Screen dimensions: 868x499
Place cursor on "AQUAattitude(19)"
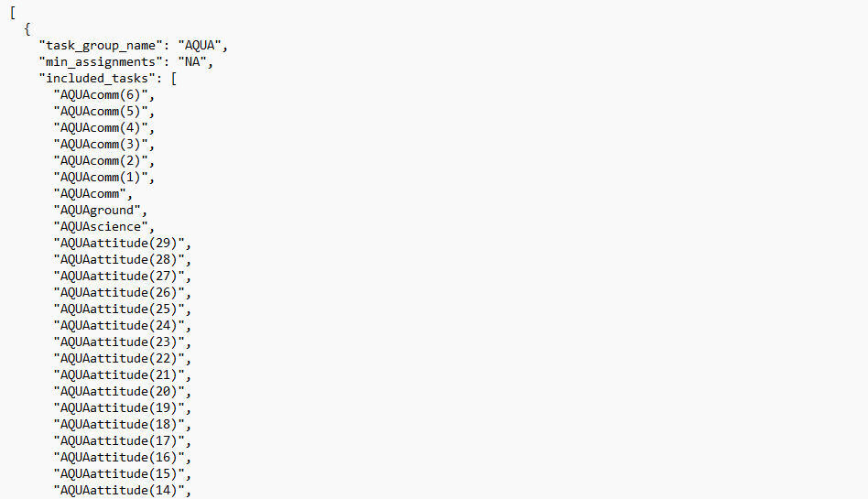[x=122, y=407]
